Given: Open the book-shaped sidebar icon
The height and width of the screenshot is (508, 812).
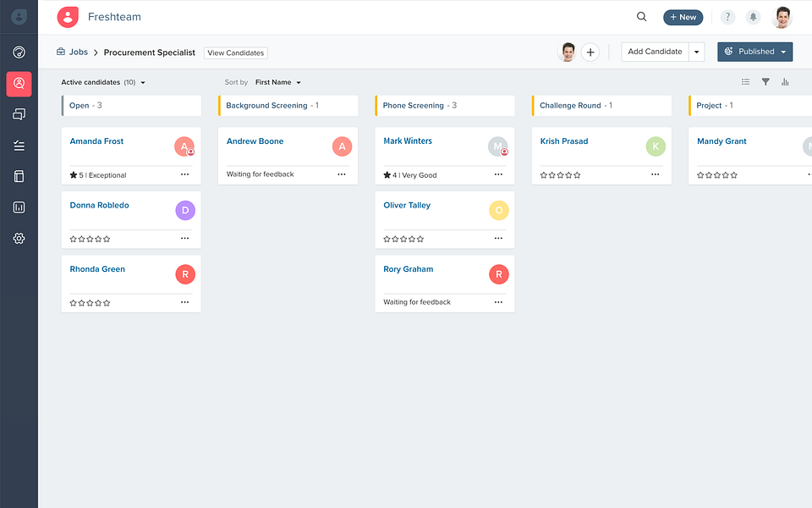Looking at the screenshot, I should (19, 176).
